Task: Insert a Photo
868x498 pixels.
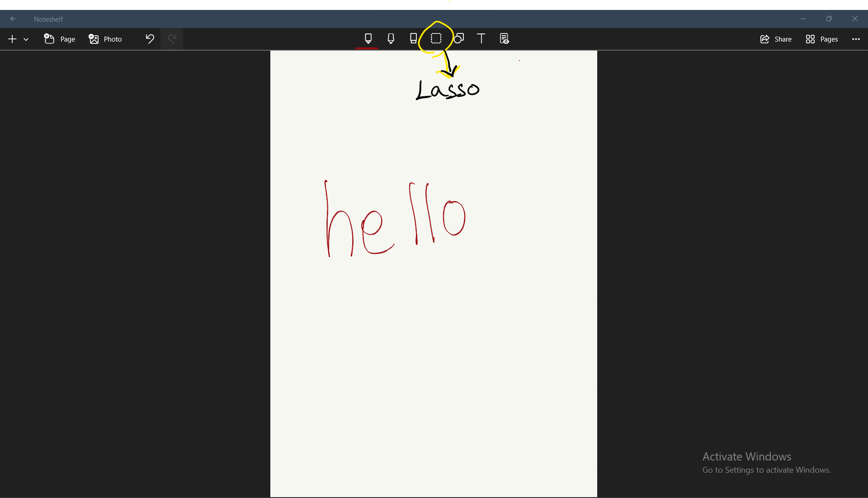Action: [105, 39]
